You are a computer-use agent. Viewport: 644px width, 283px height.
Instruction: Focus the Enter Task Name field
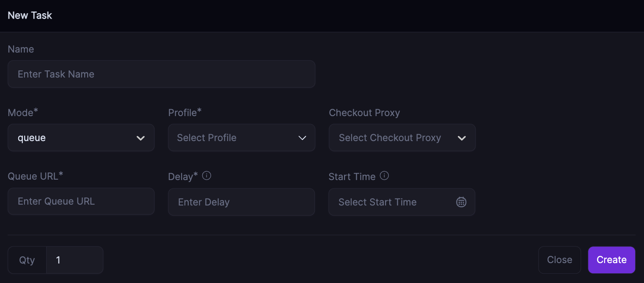click(161, 74)
